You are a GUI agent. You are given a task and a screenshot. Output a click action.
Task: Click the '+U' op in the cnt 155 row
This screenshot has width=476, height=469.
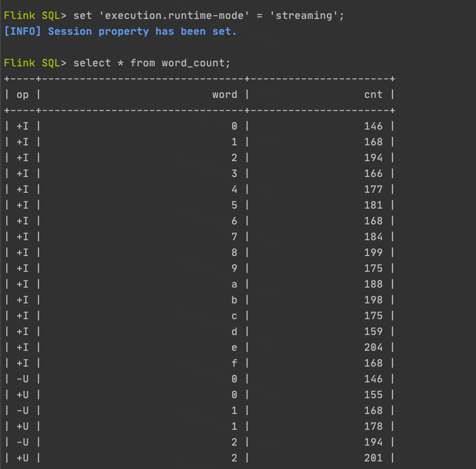click(x=23, y=394)
